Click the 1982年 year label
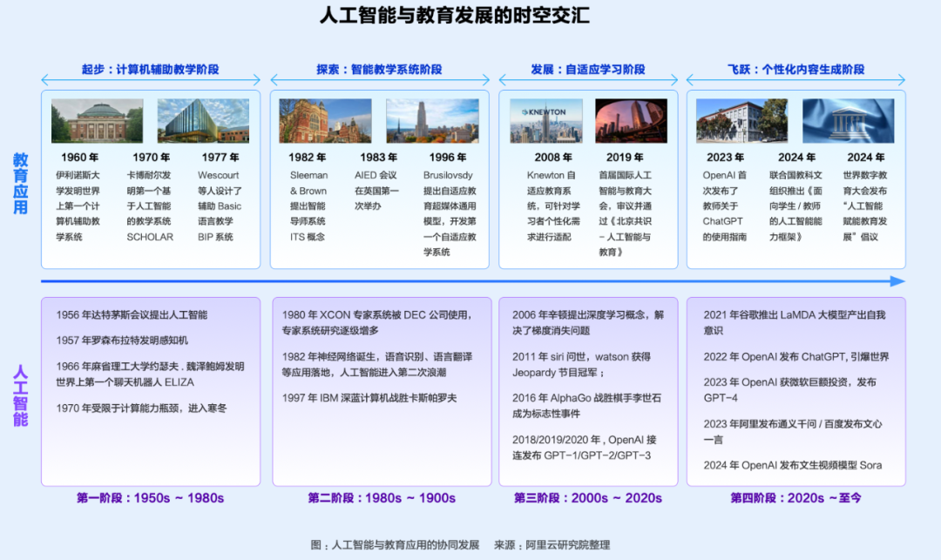The height and width of the screenshot is (560, 941). (308, 157)
